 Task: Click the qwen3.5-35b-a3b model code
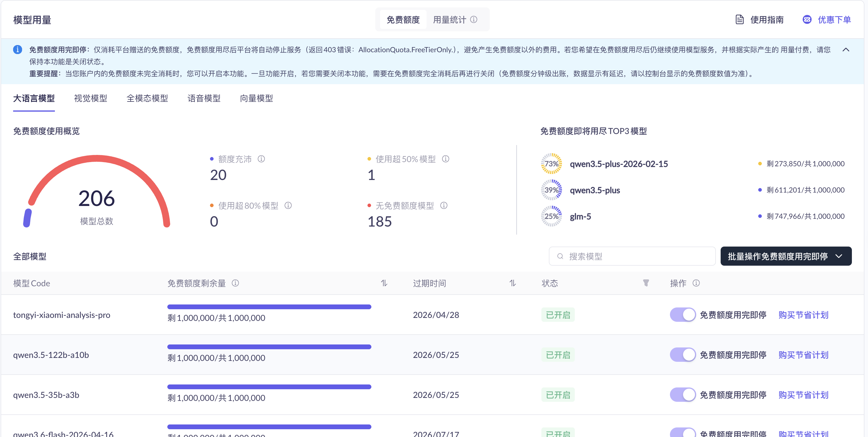tap(46, 395)
